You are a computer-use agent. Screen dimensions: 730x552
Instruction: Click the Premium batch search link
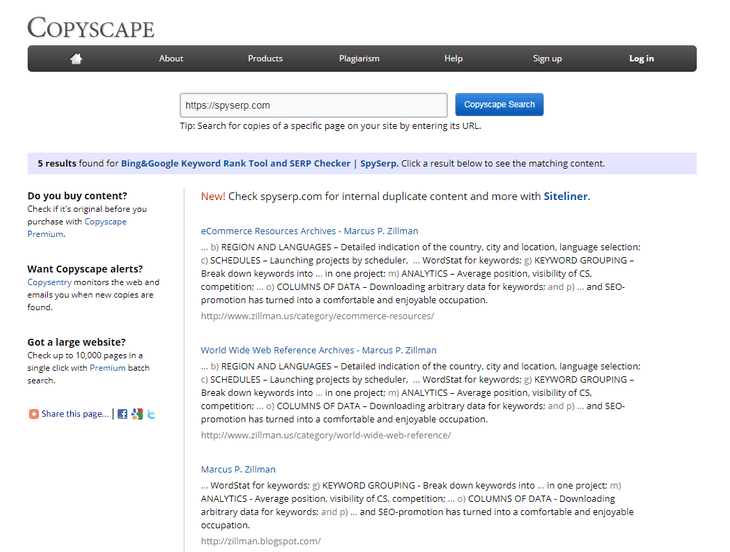point(108,368)
